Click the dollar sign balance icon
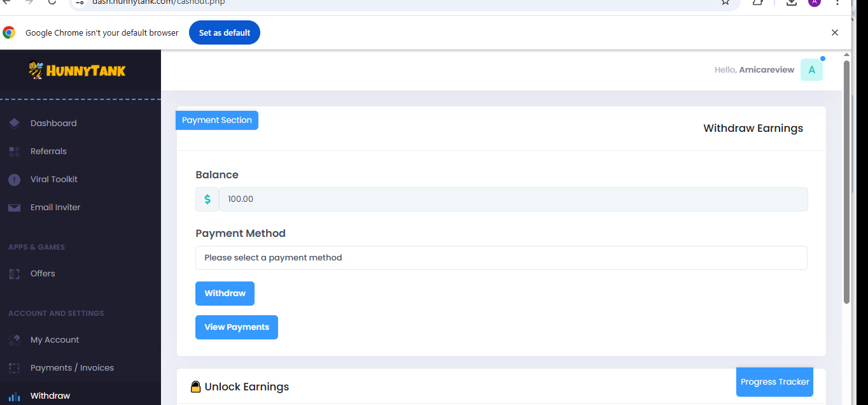This screenshot has height=405, width=868. (207, 199)
